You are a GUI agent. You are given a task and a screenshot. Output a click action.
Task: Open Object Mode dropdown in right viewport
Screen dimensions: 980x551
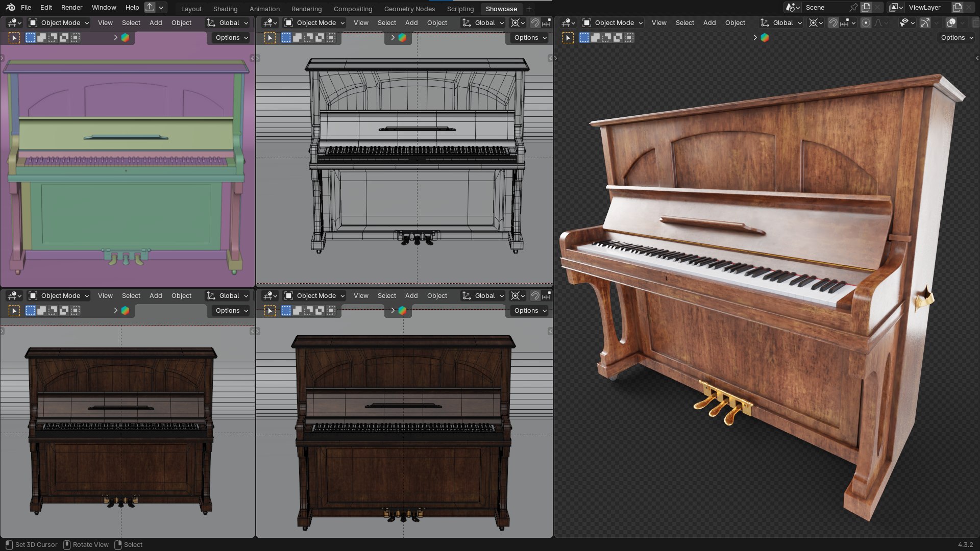pyautogui.click(x=612, y=22)
